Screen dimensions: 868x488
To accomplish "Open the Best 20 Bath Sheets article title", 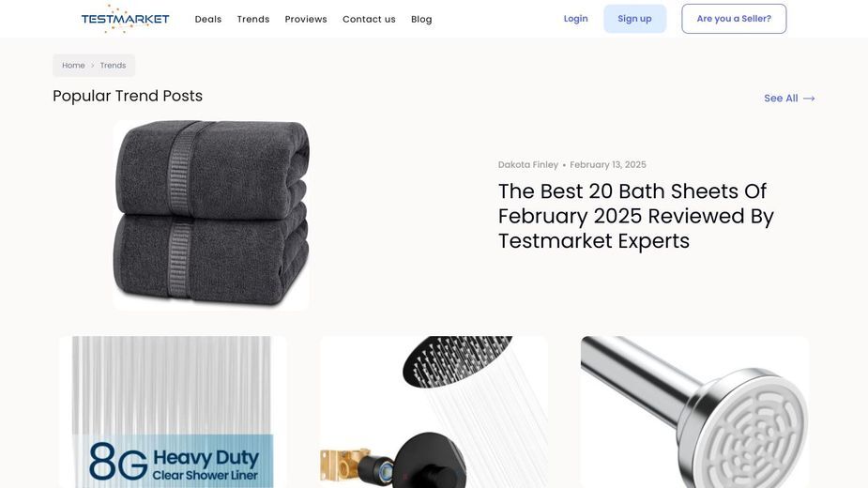I will [x=636, y=216].
